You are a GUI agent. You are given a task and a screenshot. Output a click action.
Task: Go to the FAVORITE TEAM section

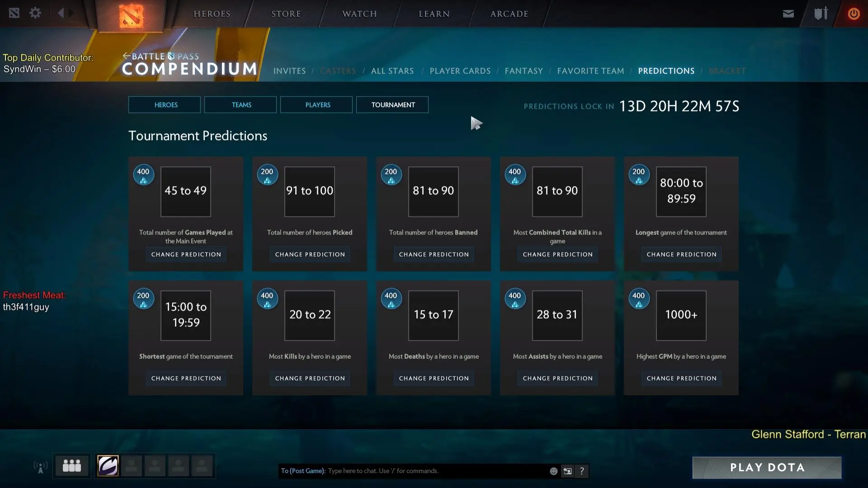tap(590, 71)
